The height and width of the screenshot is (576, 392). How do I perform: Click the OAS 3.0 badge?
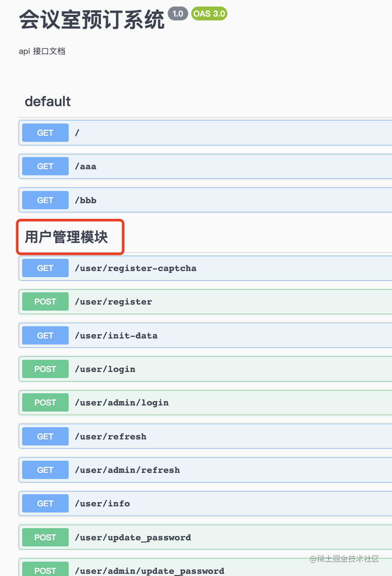click(209, 13)
